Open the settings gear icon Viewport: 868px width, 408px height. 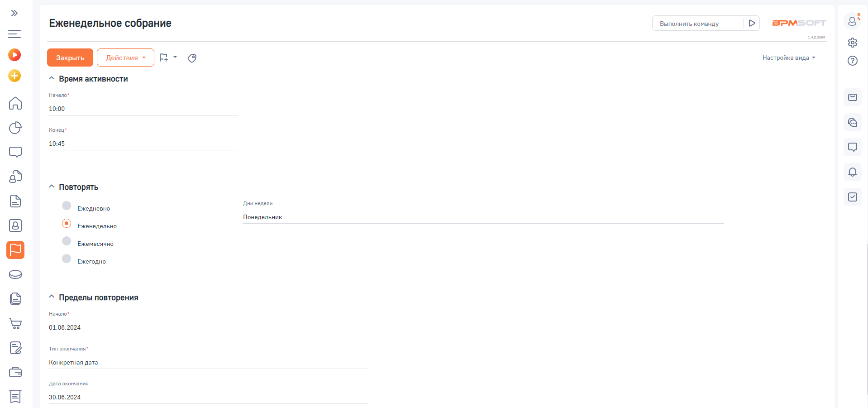click(852, 43)
